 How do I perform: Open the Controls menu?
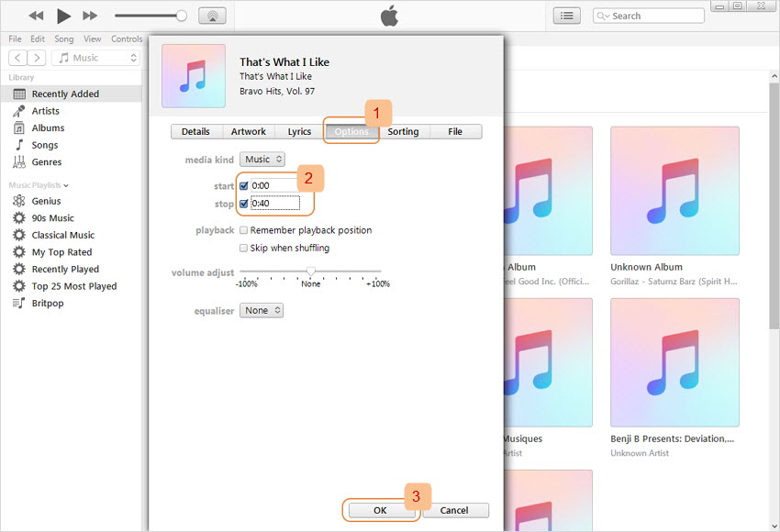pos(127,39)
